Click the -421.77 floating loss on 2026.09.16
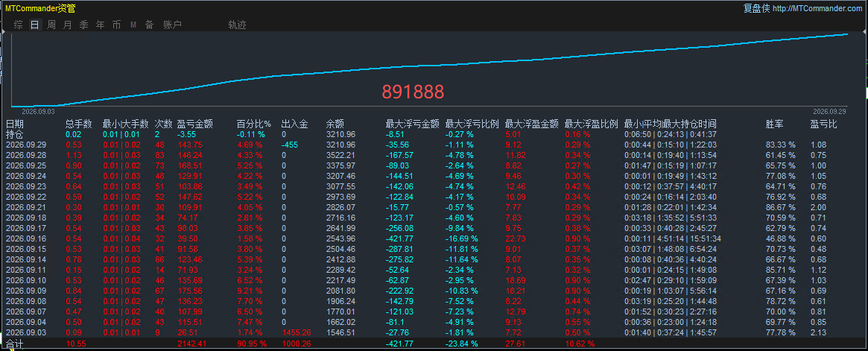Screen dimensions: 868x351 (399, 238)
